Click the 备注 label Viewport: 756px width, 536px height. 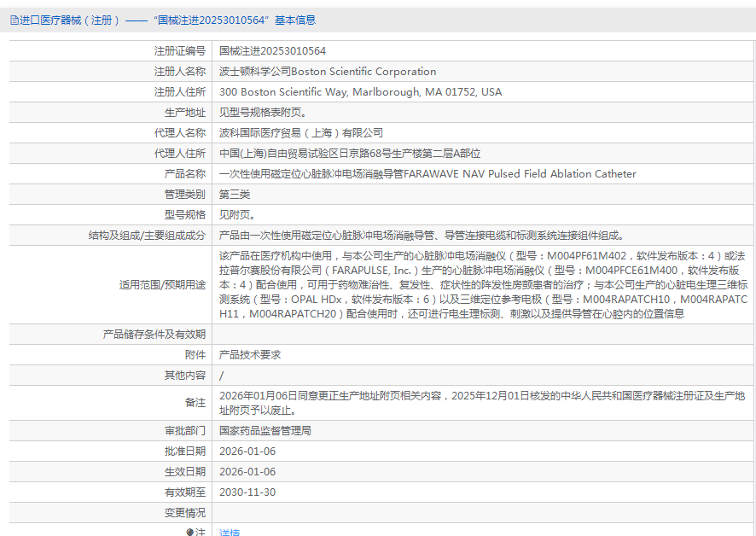click(195, 403)
